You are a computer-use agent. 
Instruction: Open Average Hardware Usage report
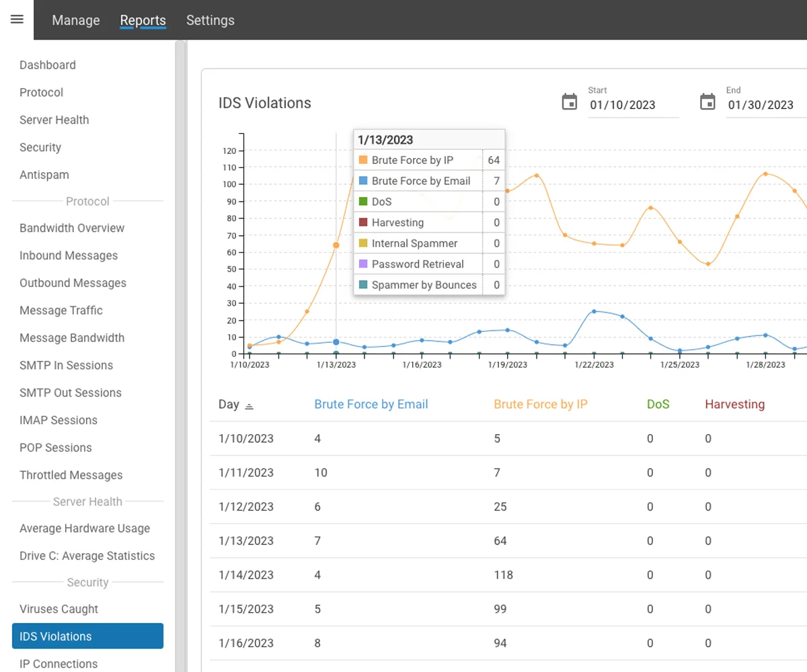pos(85,528)
